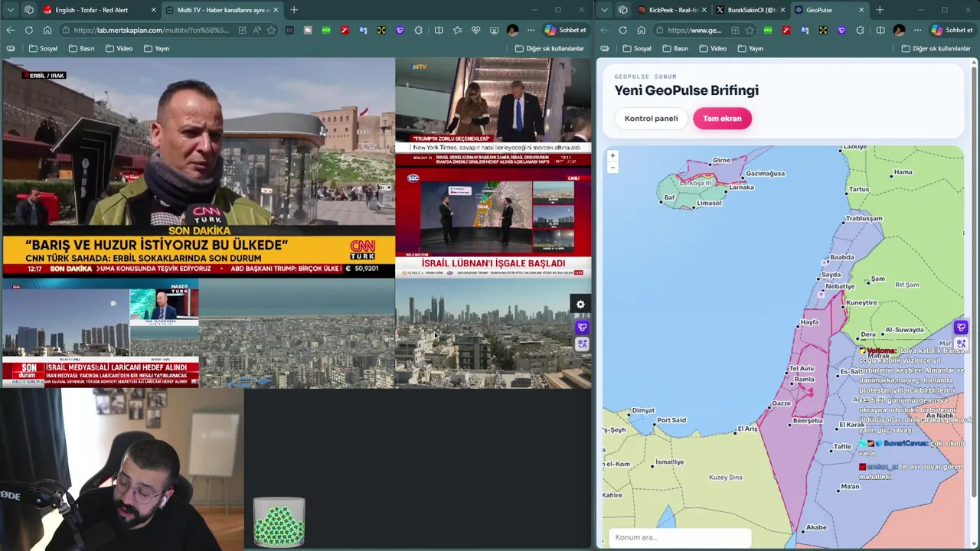Viewport: 980px width, 551px height.
Task: Open Yayın bookmark folder in left window
Action: click(157, 48)
